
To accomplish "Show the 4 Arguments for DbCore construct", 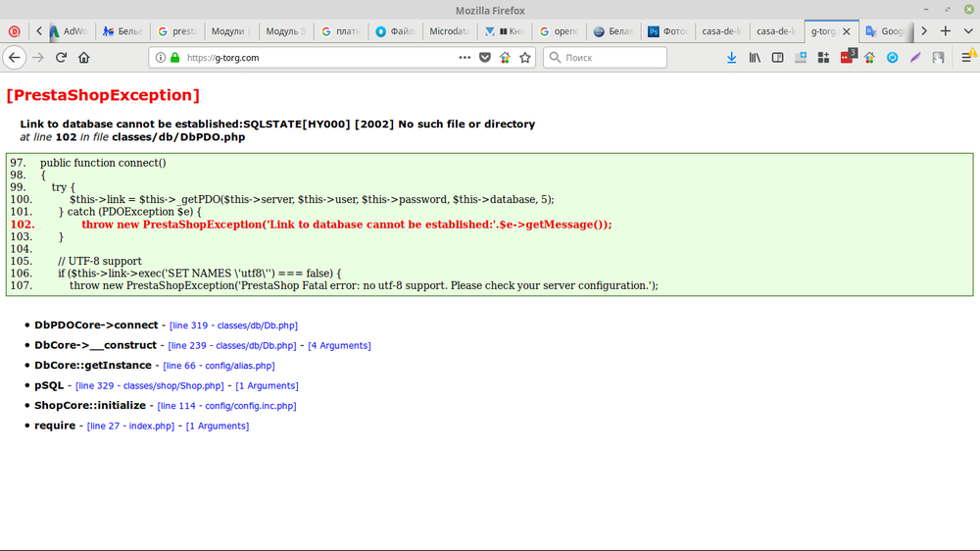I will tap(339, 345).
